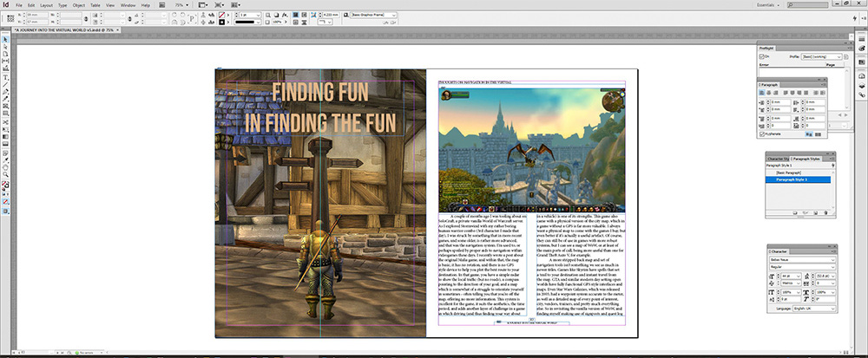The image size is (868, 358).
Task: Select the Hand tool
Action: click(7, 166)
